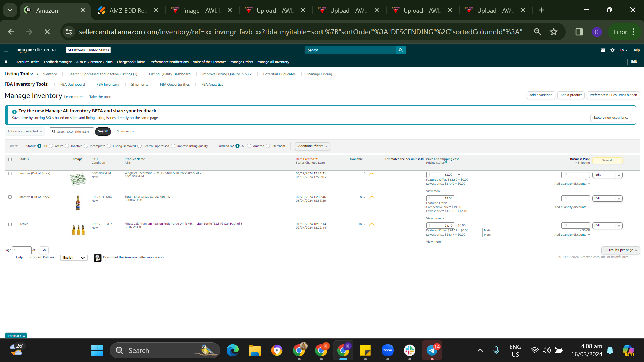
Task: Open the English language selector in footer
Action: [x=74, y=258]
